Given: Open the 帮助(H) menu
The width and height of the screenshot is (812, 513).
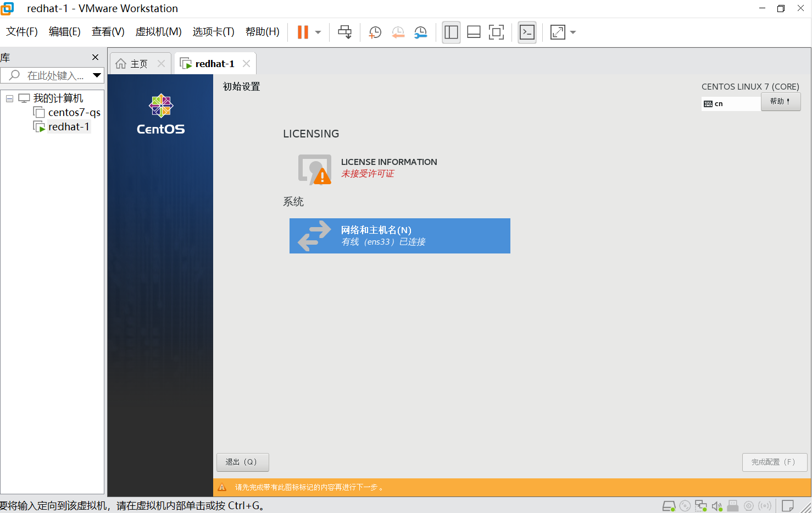Looking at the screenshot, I should click(263, 32).
